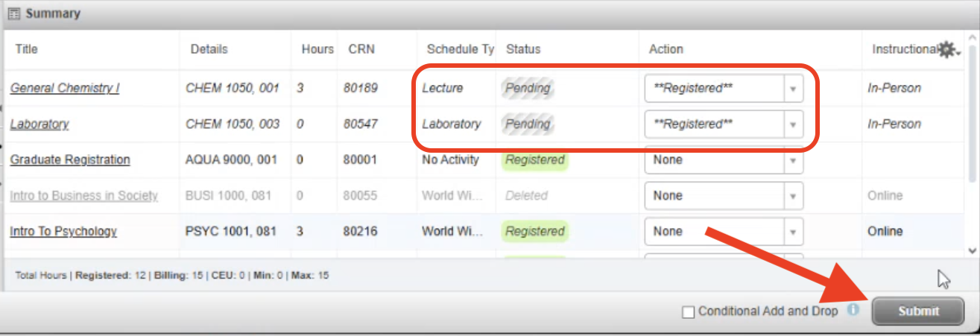Sort by the CRN column header
Screen dimensions: 980x336
click(x=361, y=49)
